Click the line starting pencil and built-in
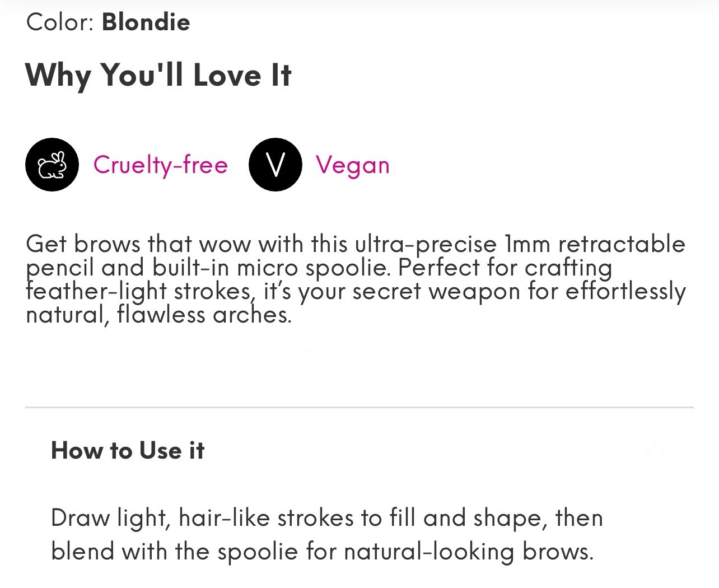Screen dimensions: 719x588 [319, 268]
